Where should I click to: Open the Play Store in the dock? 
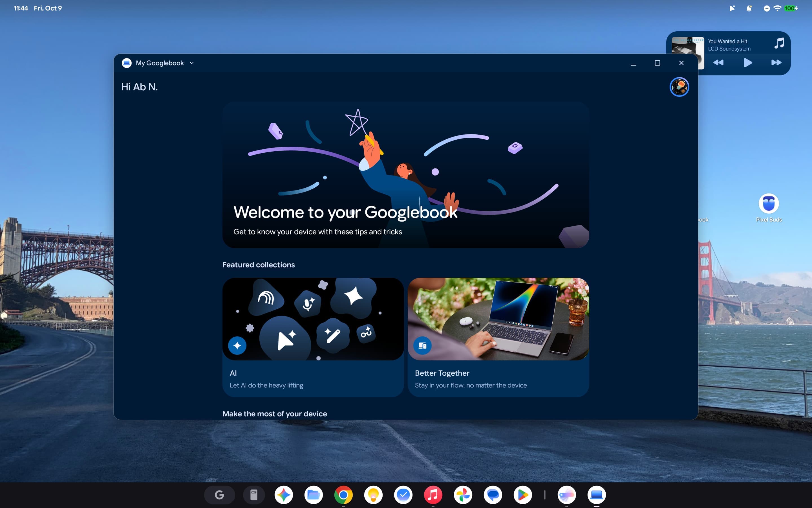(522, 494)
